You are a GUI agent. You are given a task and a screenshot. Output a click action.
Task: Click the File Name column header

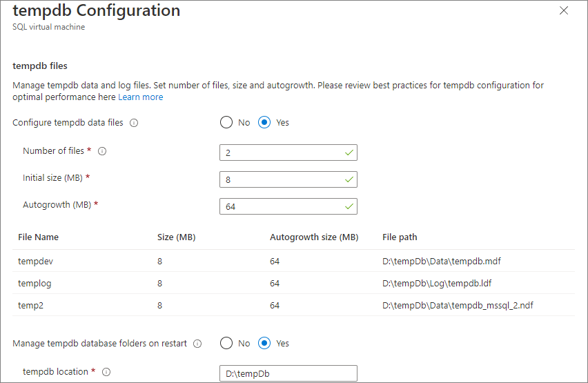[39, 237]
